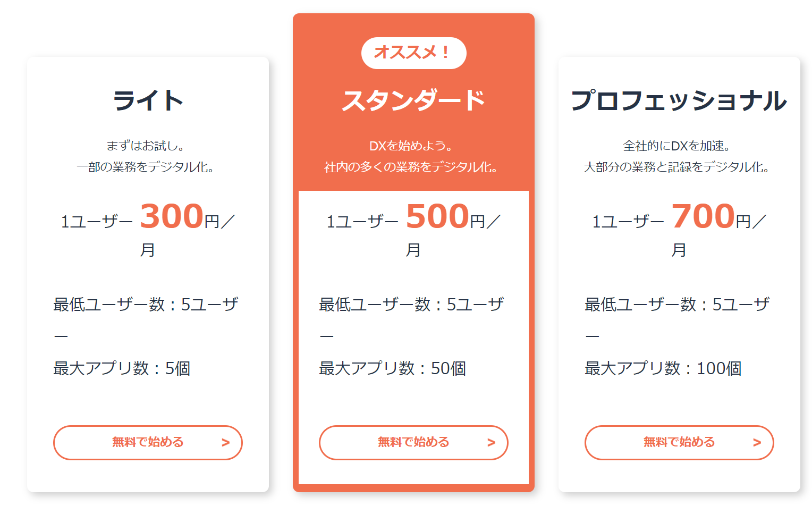This screenshot has width=812, height=506.
Task: Choose 無料で始める for the プロフェッショナル plan
Action: (679, 442)
